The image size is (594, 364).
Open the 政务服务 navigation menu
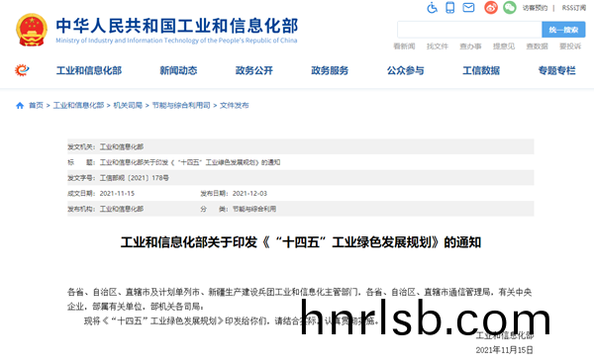(x=330, y=70)
